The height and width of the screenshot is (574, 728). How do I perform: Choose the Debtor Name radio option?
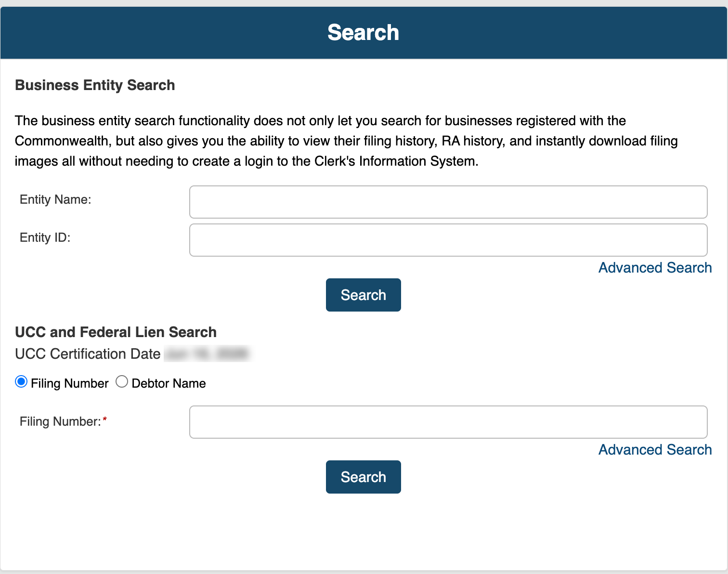pyautogui.click(x=122, y=382)
